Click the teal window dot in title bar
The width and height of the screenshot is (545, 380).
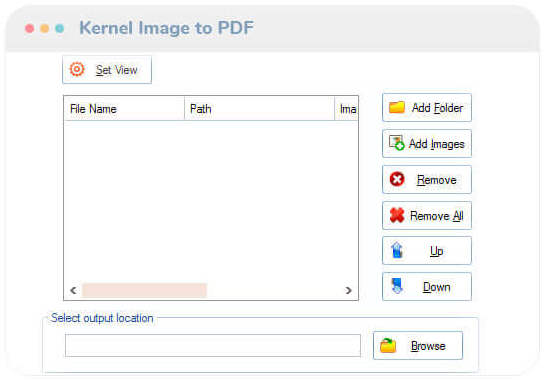59,28
